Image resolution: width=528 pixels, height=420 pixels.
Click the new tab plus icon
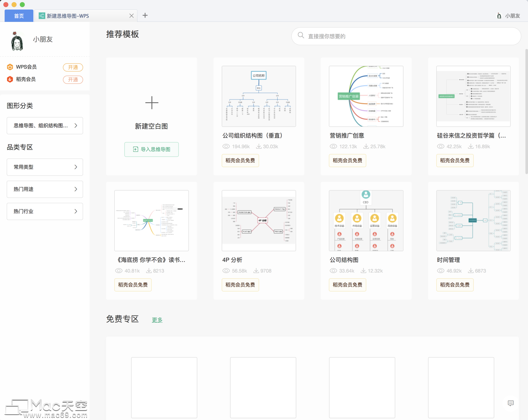145,15
